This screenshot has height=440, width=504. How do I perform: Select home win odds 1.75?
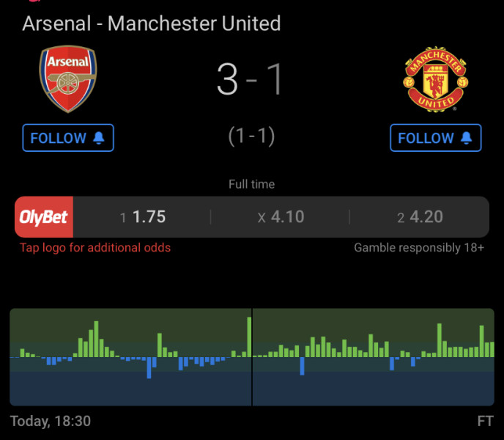click(x=142, y=216)
